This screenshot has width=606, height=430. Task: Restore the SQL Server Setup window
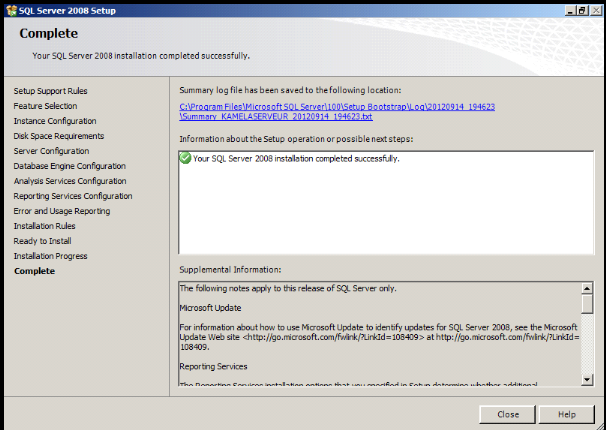pyautogui.click(x=582, y=10)
